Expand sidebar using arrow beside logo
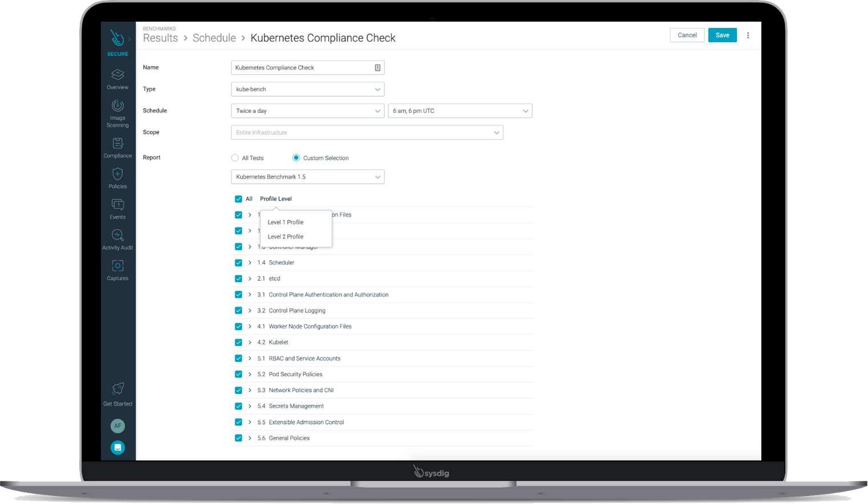This screenshot has height=504, width=868. point(129,39)
